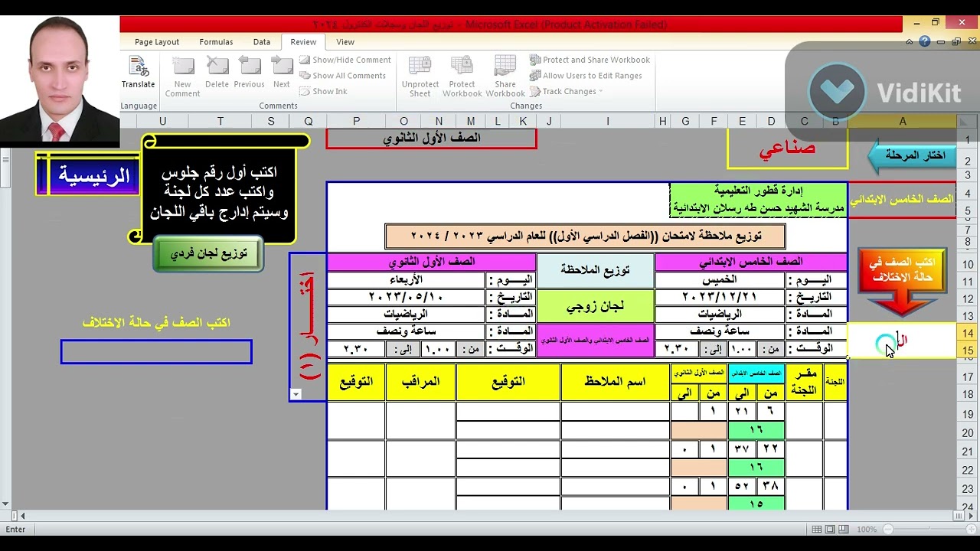Image resolution: width=980 pixels, height=551 pixels.
Task: Click the exam title توزيع ملاحظة لامتحان banner
Action: pos(586,236)
